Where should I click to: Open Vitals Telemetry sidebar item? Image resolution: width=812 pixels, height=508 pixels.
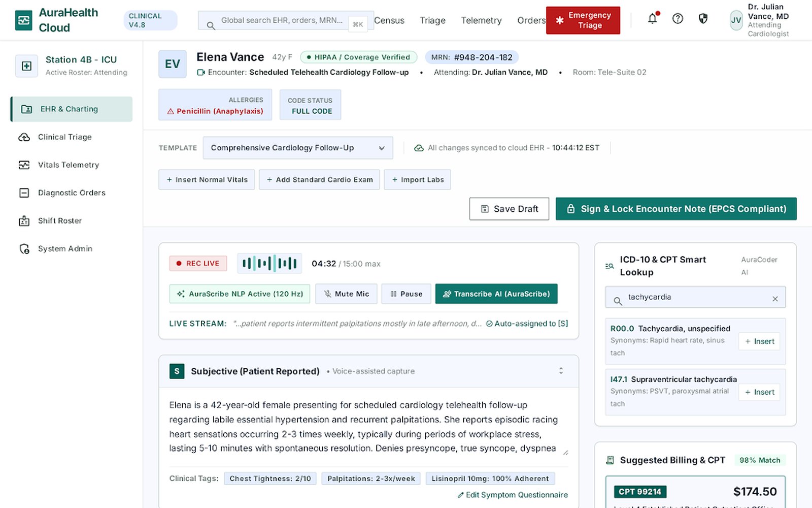click(x=72, y=165)
